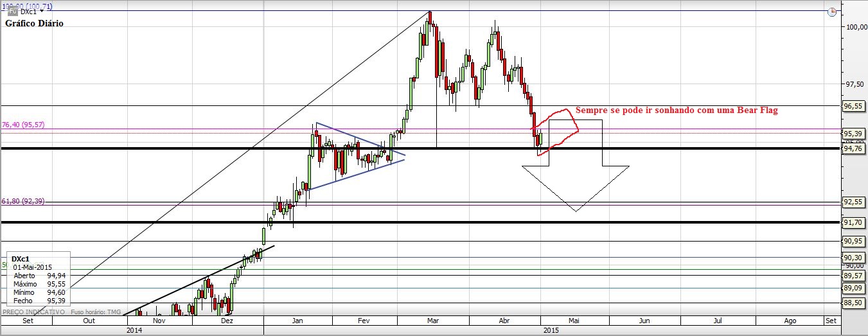Open the DXc1 symbol dropdown arrow
The width and height of the screenshot is (868, 336).
tap(42, 12)
